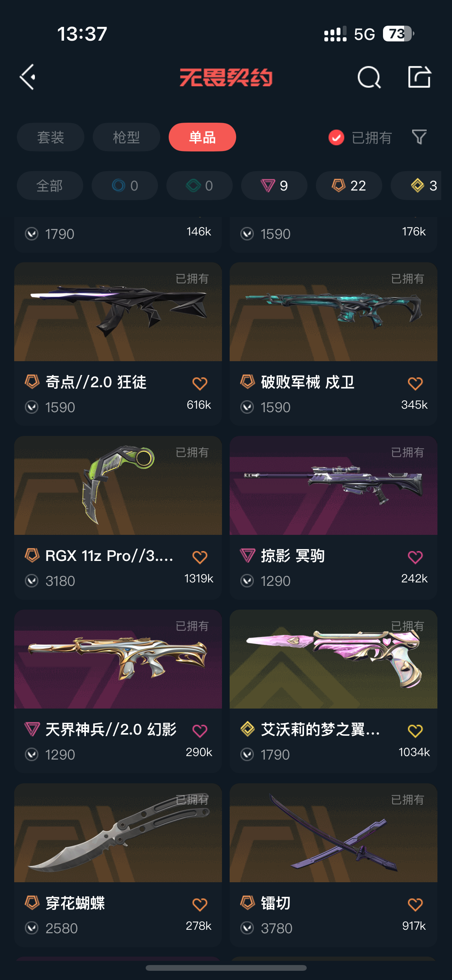Toggle heart on 穿花蝴蝶 knife
The image size is (452, 980).
(x=200, y=904)
